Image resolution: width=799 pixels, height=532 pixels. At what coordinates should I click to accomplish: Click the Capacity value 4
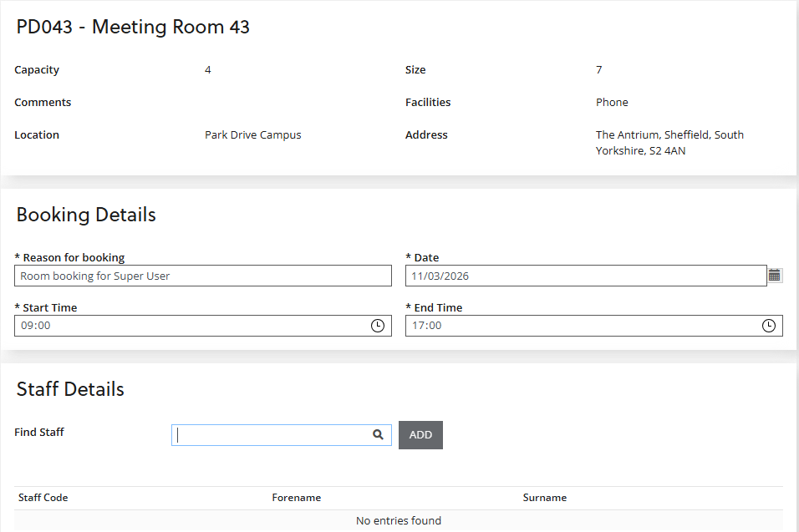(207, 69)
